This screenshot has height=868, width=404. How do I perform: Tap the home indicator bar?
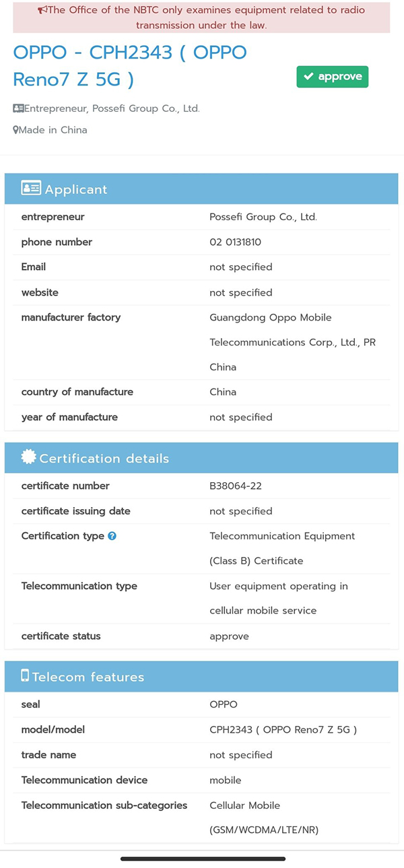pyautogui.click(x=203, y=859)
